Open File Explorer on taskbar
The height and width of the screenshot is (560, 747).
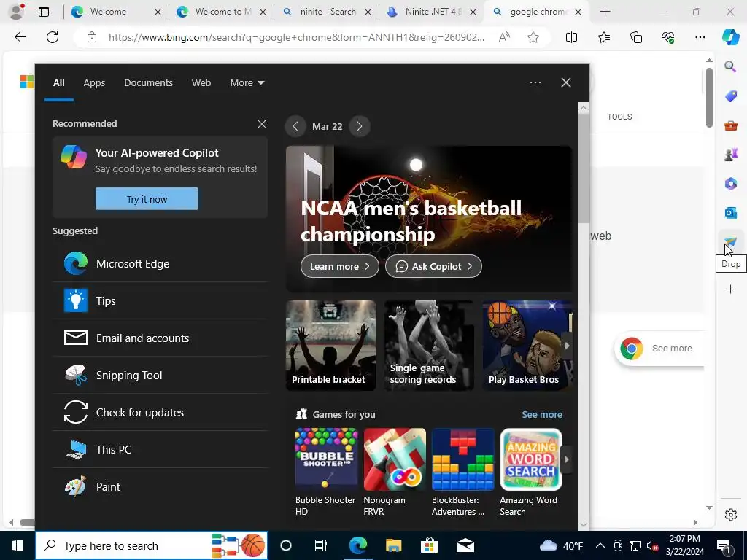click(393, 545)
